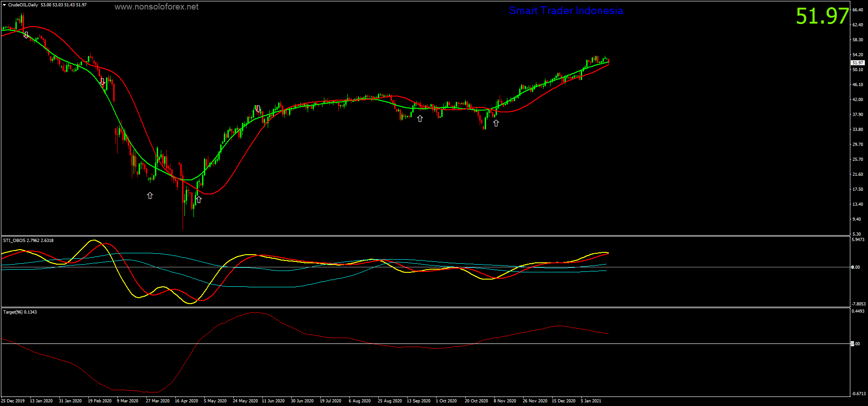This screenshot has width=868, height=406.
Task: Click the up arrow signal in mid September 2020
Action: click(x=420, y=118)
